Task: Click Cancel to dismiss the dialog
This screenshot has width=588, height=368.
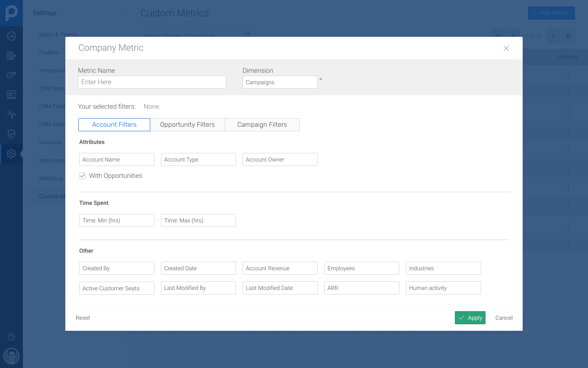Action: click(504, 318)
